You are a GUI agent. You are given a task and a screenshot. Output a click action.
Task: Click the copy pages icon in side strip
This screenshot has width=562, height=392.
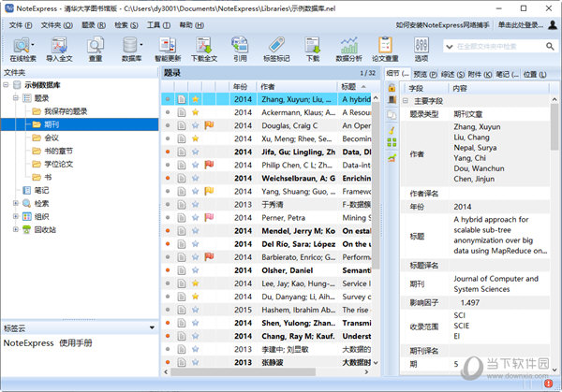pyautogui.click(x=392, y=115)
